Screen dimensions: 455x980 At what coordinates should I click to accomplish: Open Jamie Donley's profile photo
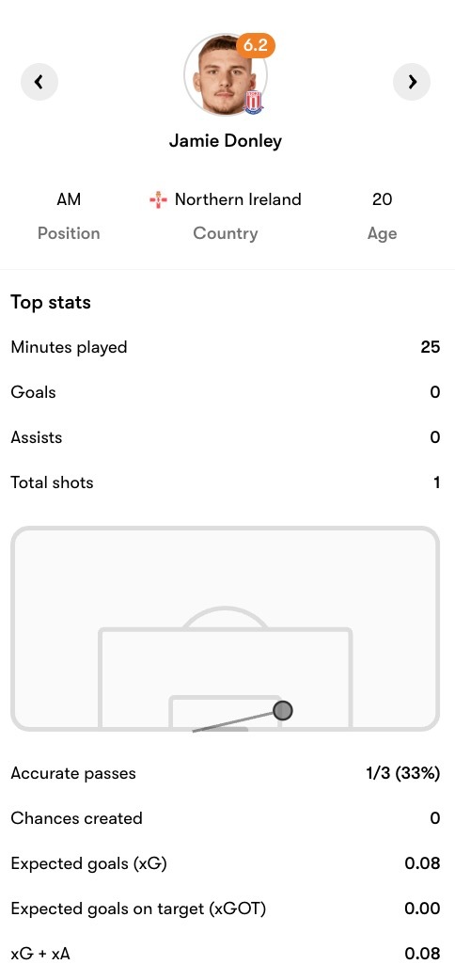pyautogui.click(x=225, y=75)
